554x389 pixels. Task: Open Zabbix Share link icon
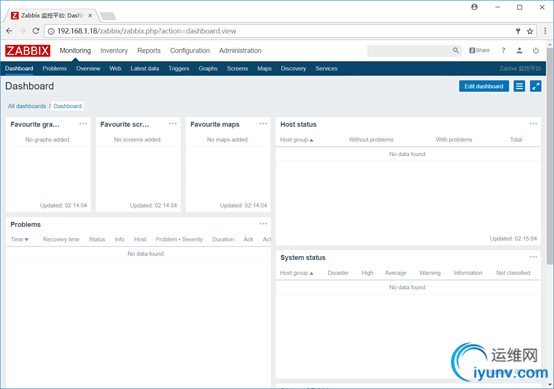click(479, 51)
